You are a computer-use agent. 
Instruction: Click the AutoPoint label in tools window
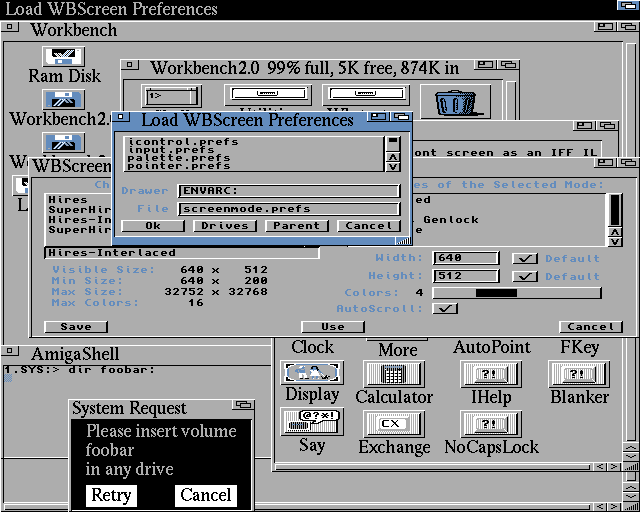pos(492,347)
